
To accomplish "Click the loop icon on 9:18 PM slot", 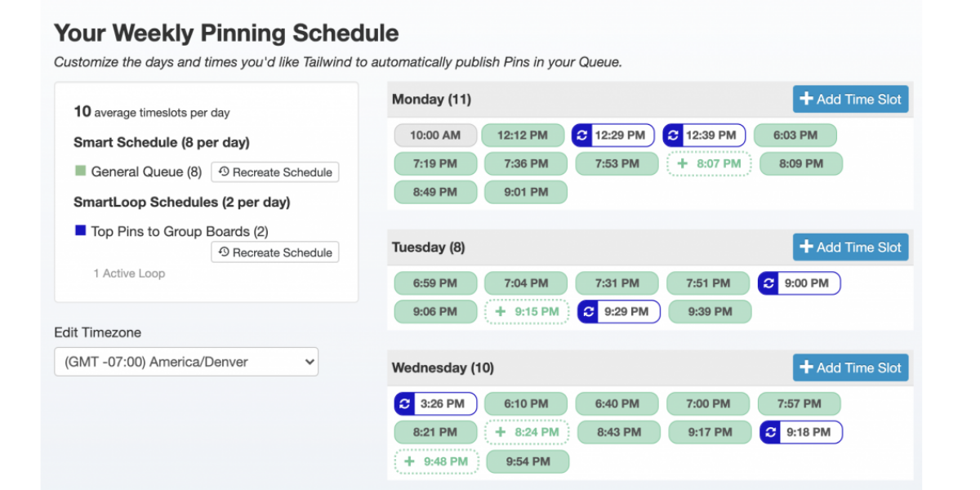I will tap(770, 432).
